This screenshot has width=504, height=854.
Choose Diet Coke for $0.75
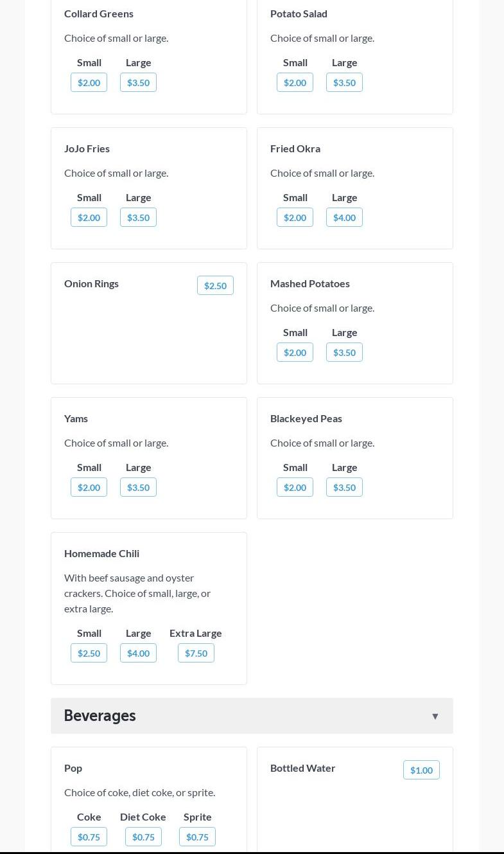143,837
